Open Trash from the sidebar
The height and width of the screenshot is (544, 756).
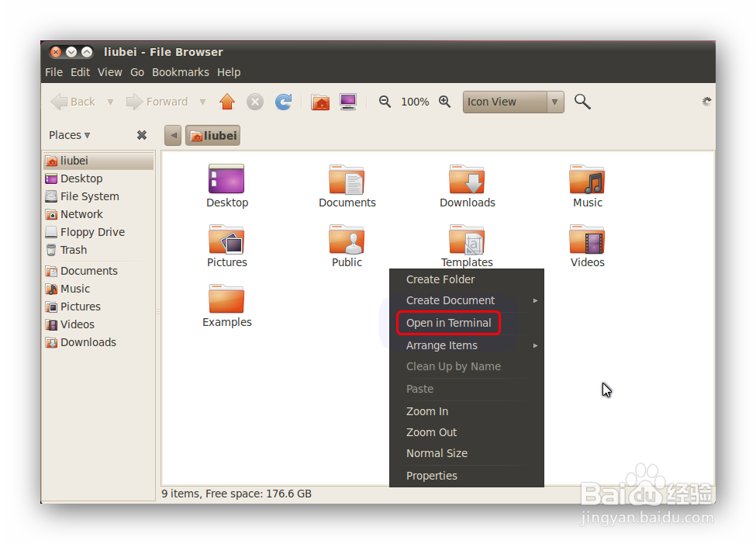(x=98, y=250)
